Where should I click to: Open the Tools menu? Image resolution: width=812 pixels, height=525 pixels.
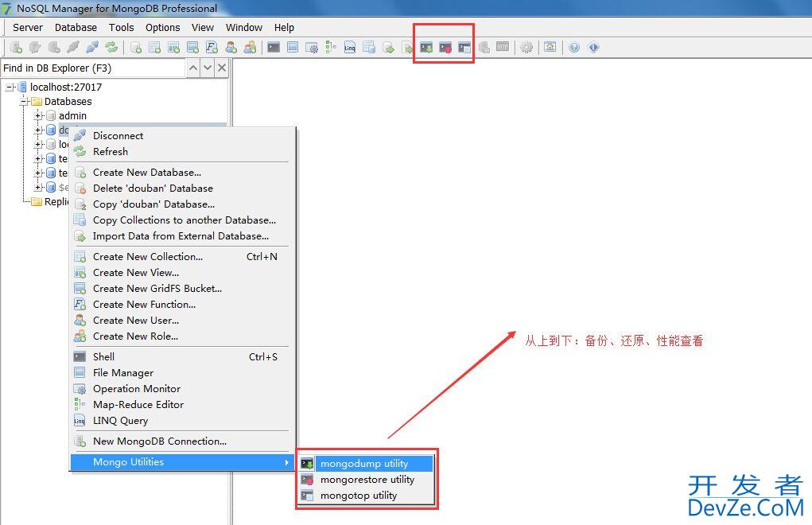[121, 27]
